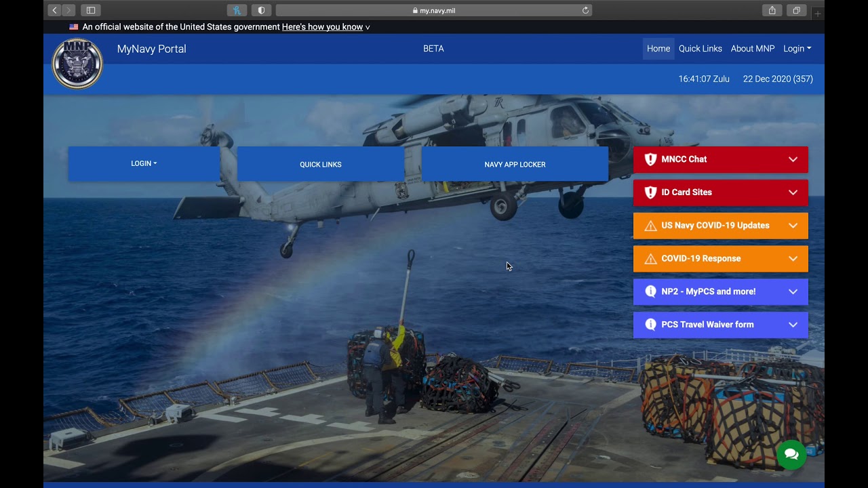
Task: Select Home in the navigation bar
Action: pyautogui.click(x=658, y=49)
